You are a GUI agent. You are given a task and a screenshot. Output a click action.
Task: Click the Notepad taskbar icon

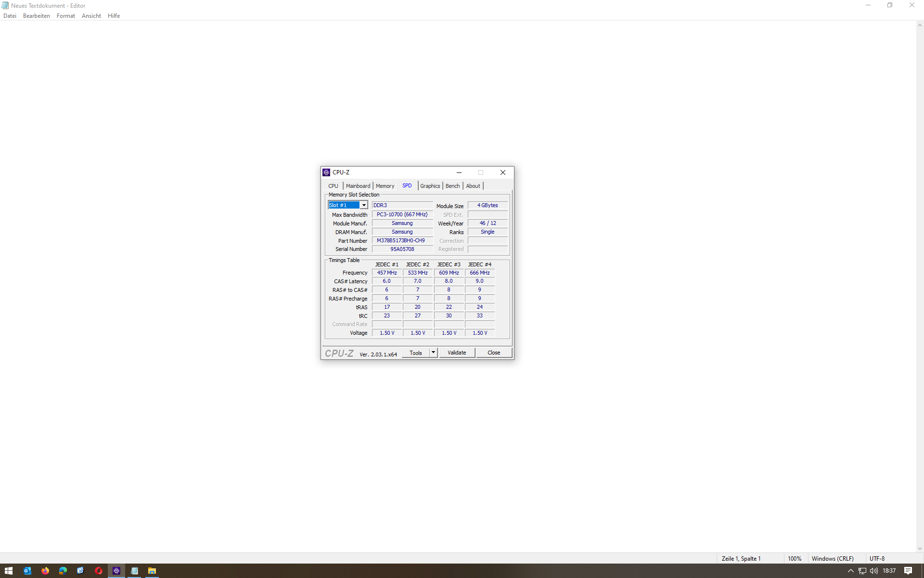(x=134, y=571)
